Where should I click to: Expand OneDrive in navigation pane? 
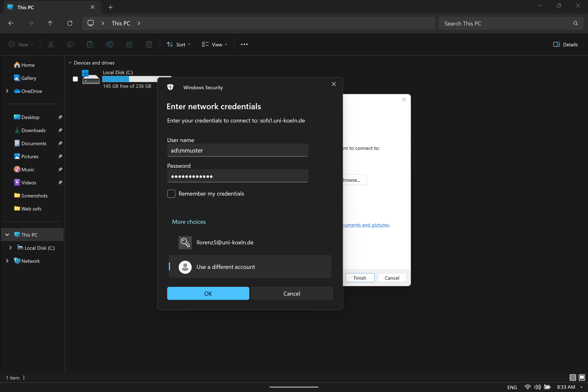tap(7, 91)
